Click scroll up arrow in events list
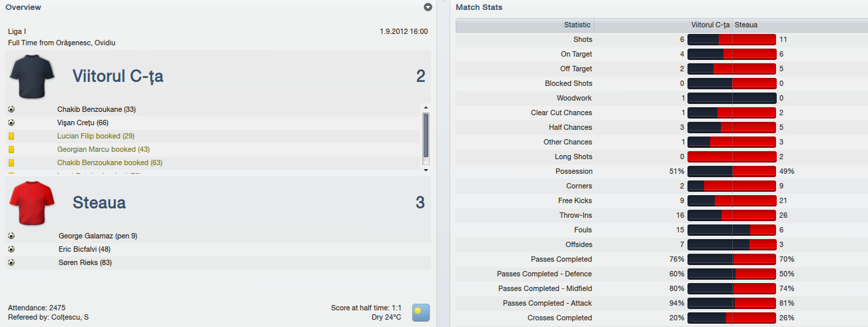 click(x=426, y=107)
